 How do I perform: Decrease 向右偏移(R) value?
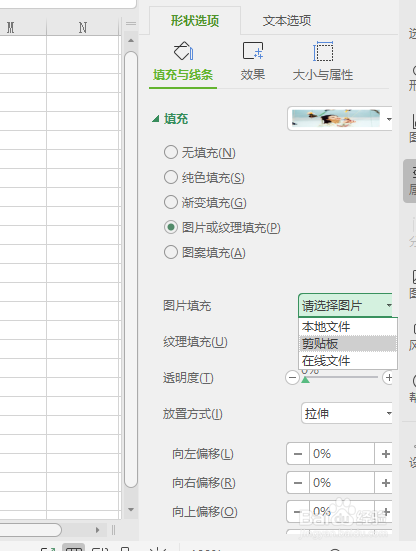(298, 483)
